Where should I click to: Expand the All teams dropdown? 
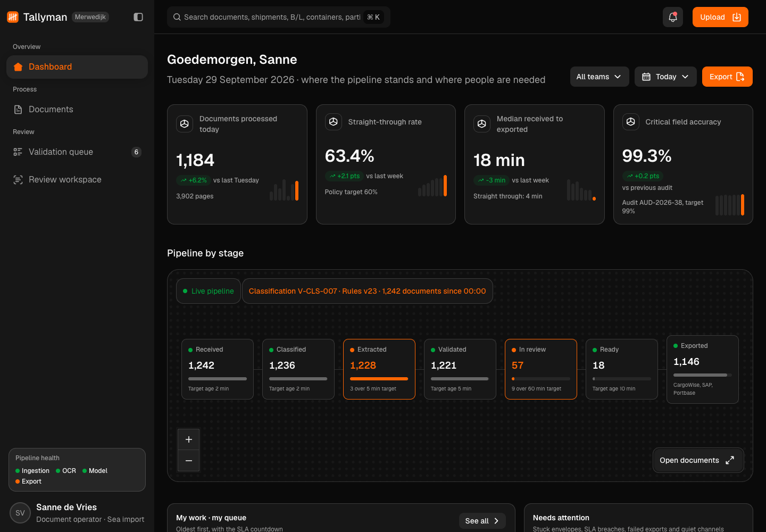click(x=600, y=77)
